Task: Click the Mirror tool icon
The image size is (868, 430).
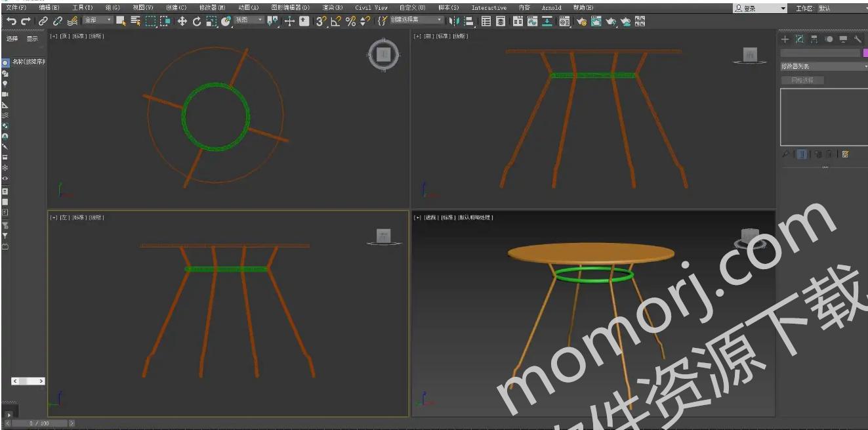Action: 455,21
